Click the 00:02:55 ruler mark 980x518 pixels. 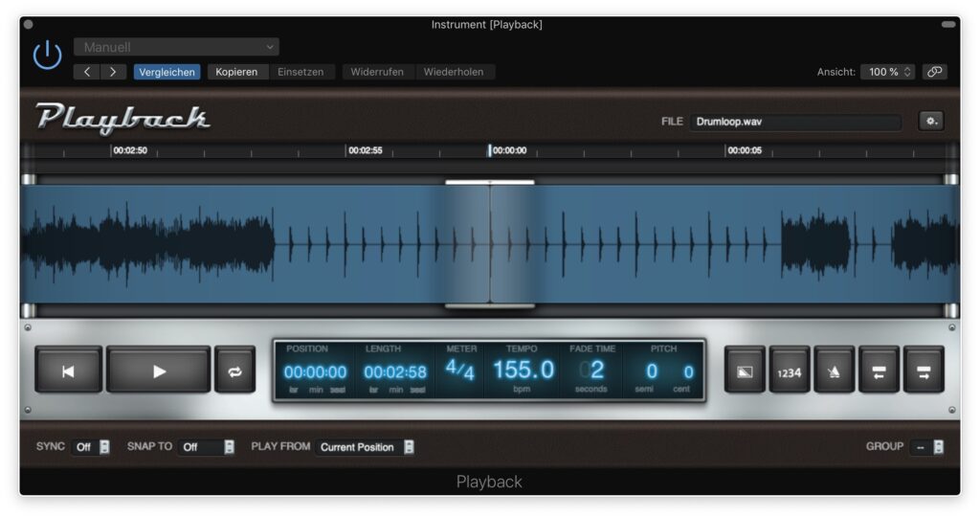click(365, 150)
